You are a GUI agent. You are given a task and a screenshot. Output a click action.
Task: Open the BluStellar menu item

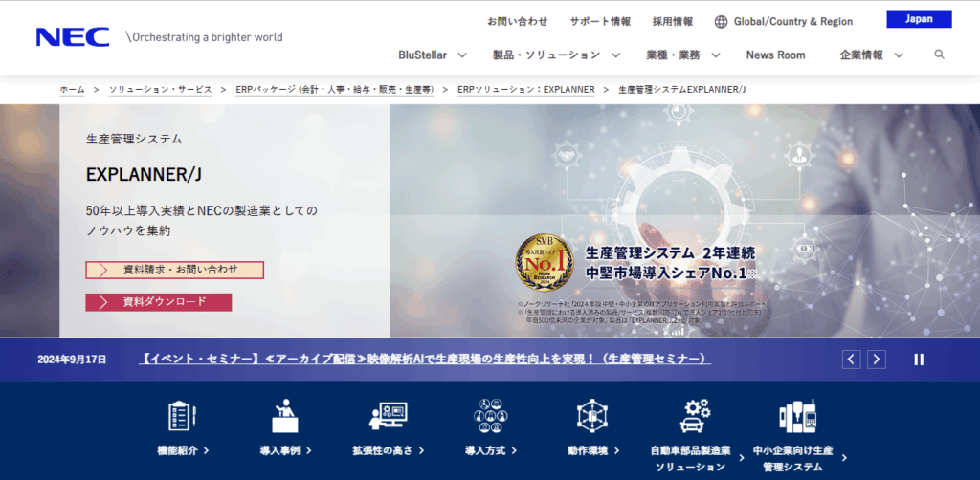(x=422, y=55)
